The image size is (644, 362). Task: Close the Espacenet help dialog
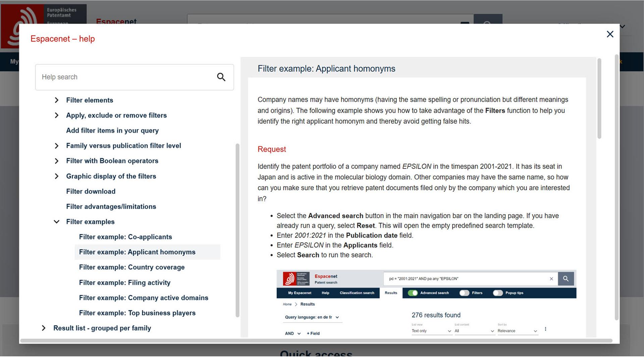pyautogui.click(x=610, y=34)
